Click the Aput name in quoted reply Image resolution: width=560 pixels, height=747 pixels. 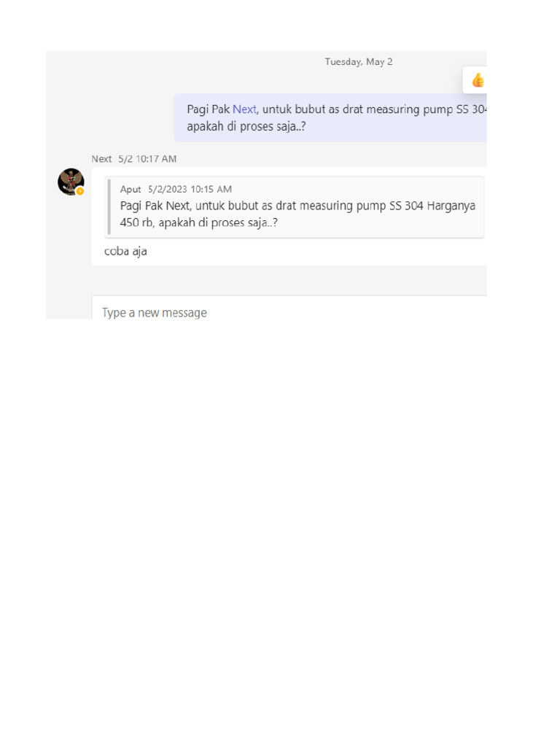tap(131, 190)
